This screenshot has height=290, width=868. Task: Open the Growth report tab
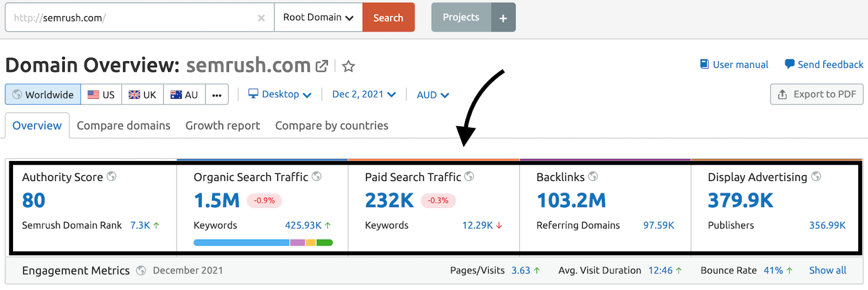tap(223, 126)
